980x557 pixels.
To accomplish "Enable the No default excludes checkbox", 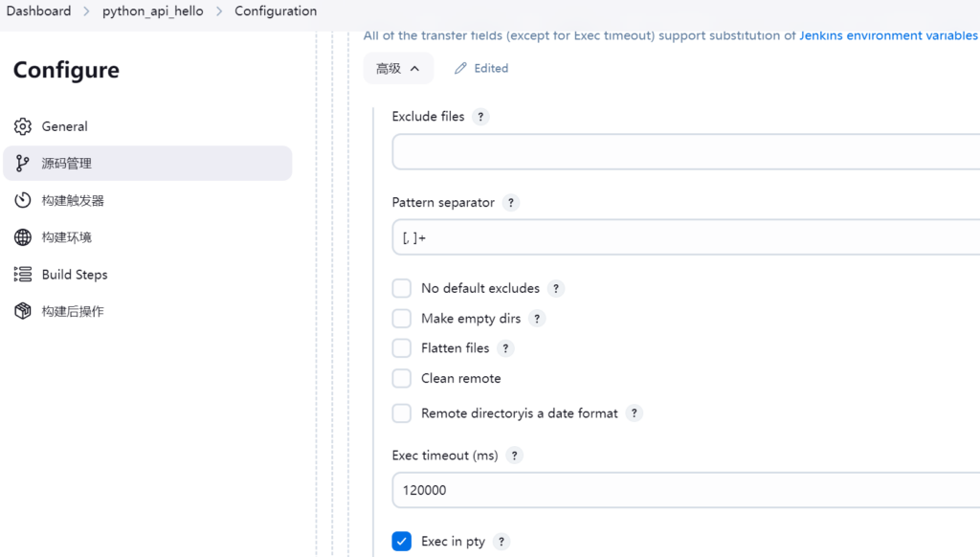I will 402,288.
